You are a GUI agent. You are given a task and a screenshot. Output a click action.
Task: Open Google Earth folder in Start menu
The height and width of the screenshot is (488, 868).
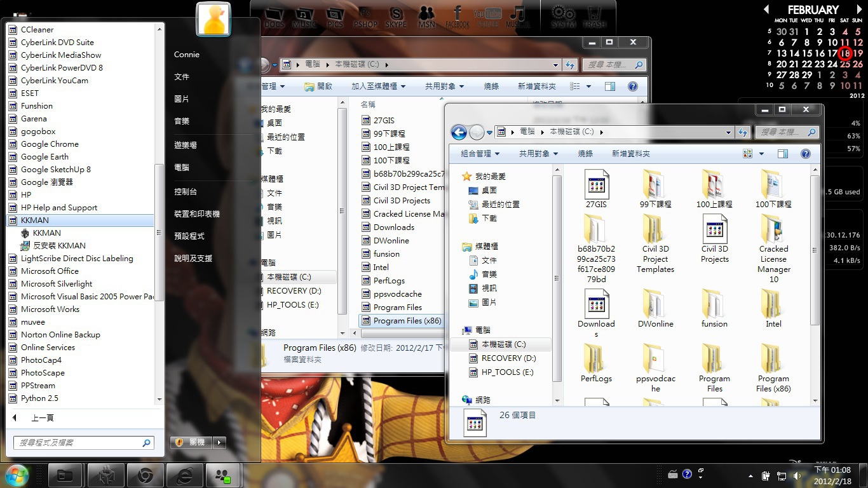tap(44, 157)
